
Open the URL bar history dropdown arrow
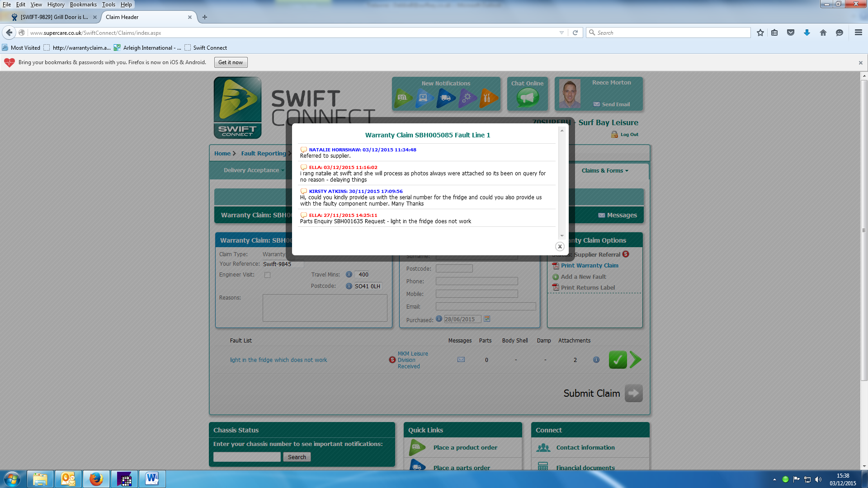coord(561,33)
